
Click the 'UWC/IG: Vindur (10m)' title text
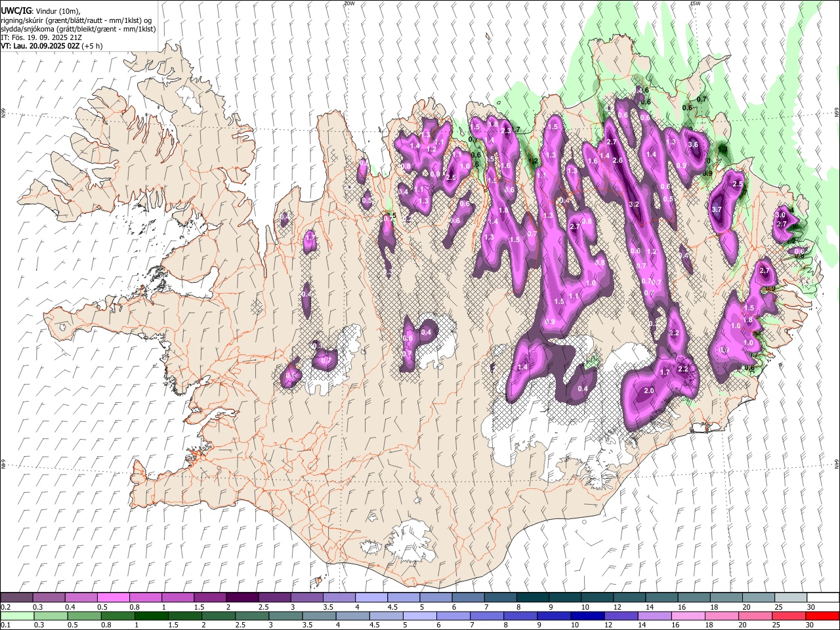pos(40,11)
